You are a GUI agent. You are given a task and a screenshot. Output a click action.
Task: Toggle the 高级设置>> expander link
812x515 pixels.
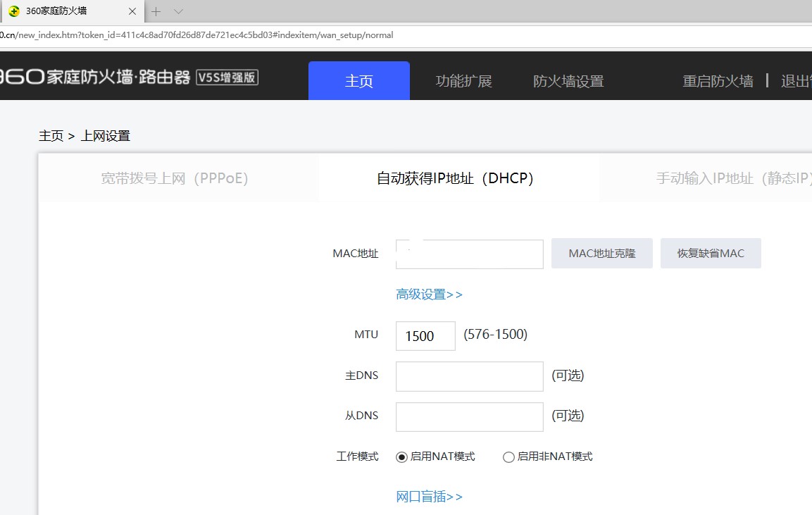(430, 294)
